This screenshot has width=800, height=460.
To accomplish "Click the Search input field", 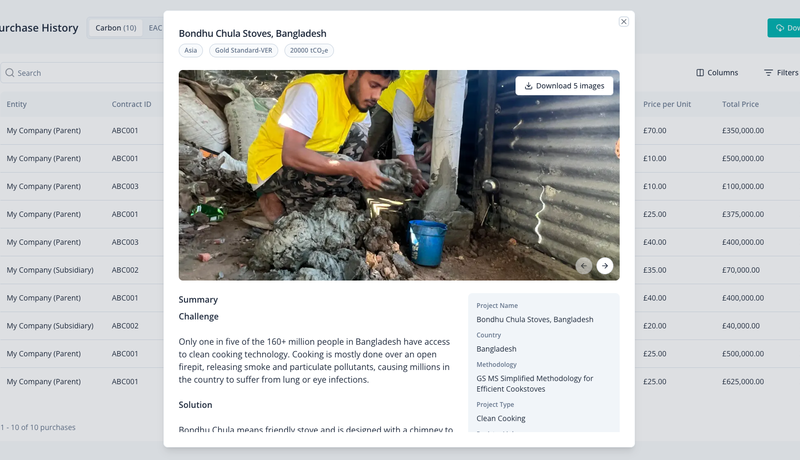I will 82,73.
